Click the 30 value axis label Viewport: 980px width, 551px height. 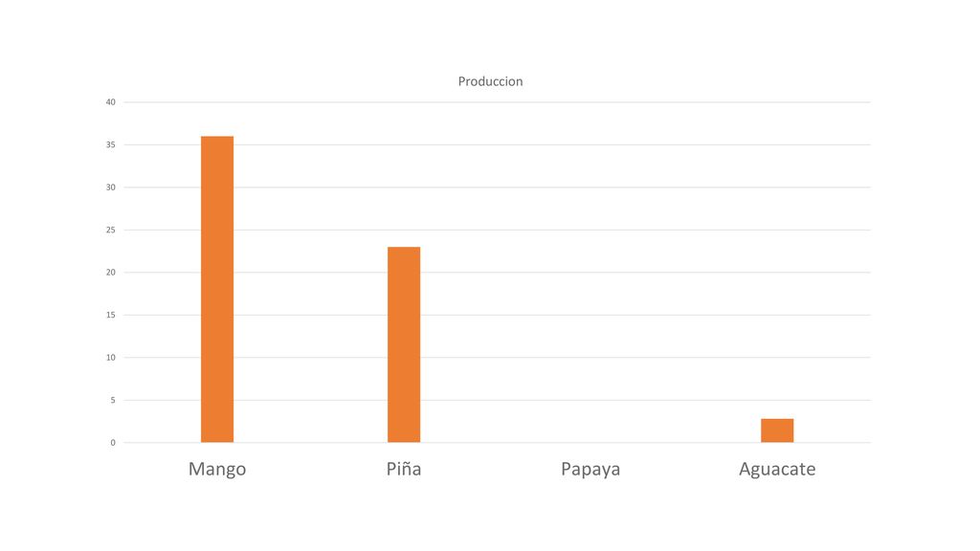tap(111, 187)
